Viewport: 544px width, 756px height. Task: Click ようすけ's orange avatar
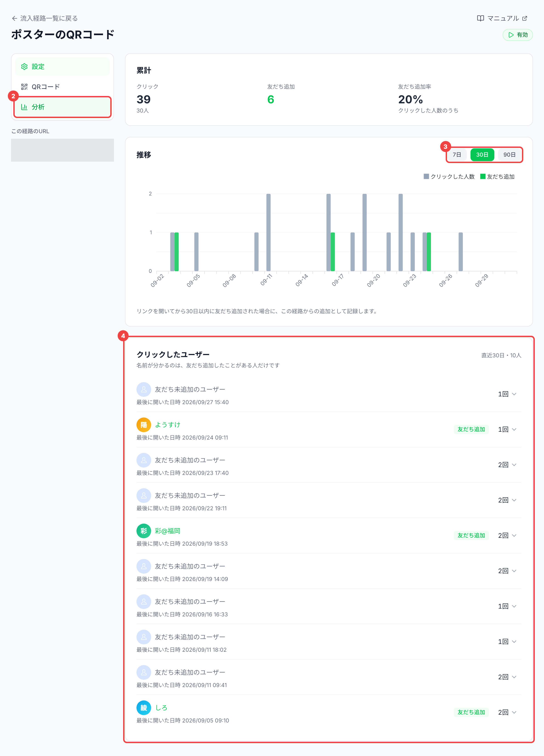(144, 425)
